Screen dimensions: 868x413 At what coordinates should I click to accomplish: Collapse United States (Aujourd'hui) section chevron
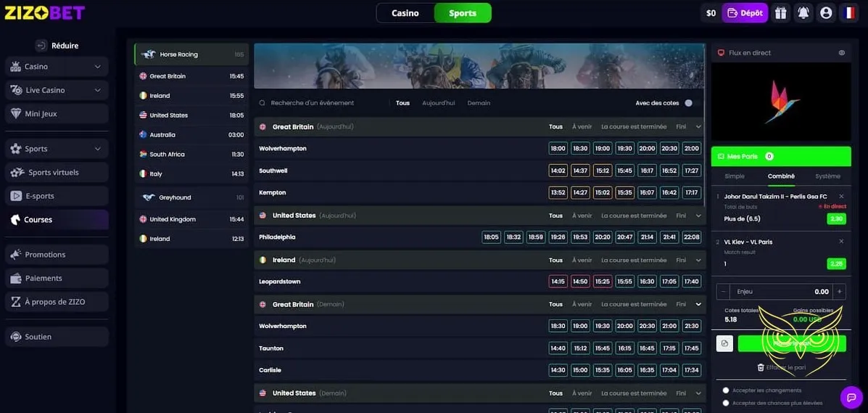point(698,216)
